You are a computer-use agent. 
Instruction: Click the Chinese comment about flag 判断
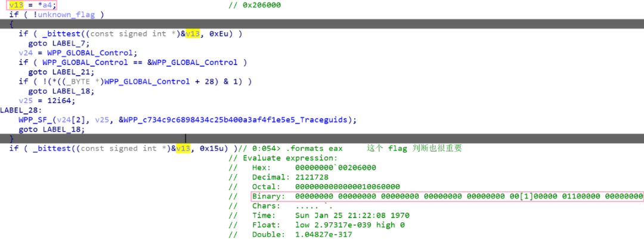point(414,148)
